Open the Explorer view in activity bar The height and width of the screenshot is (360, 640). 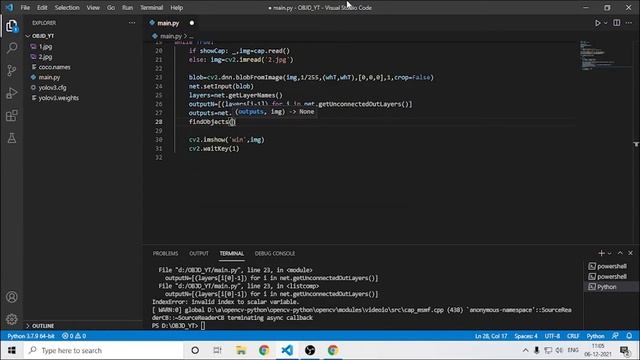click(x=12, y=26)
